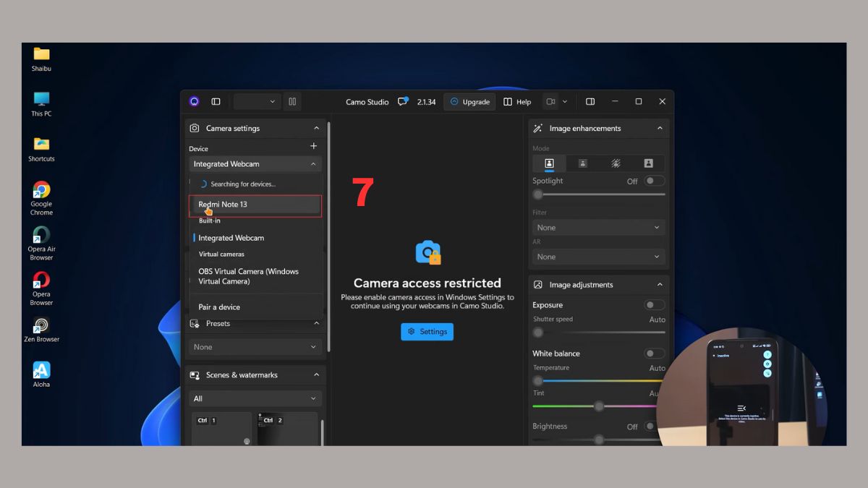Select the second blurred-portrait mode icon
This screenshot has height=488, width=868.
tap(582, 163)
